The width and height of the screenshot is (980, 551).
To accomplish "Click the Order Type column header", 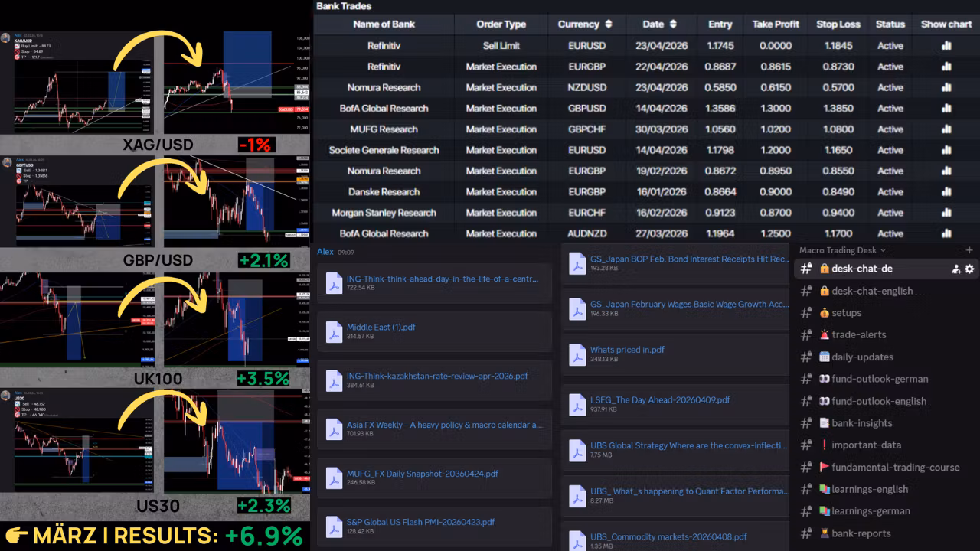I will (501, 24).
